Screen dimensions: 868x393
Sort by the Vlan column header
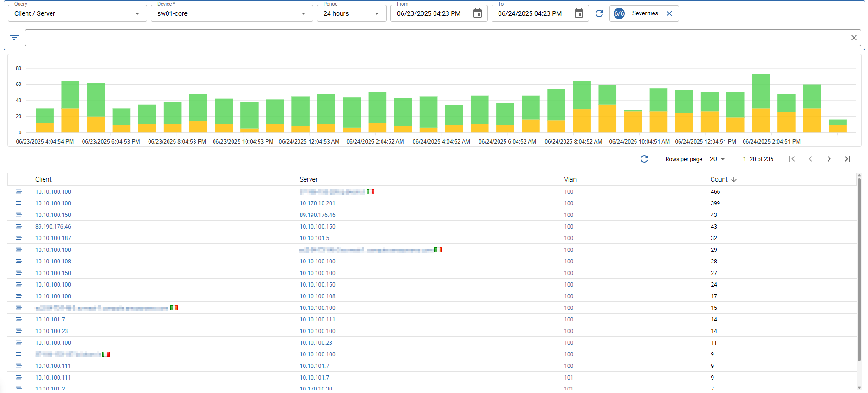(x=570, y=179)
